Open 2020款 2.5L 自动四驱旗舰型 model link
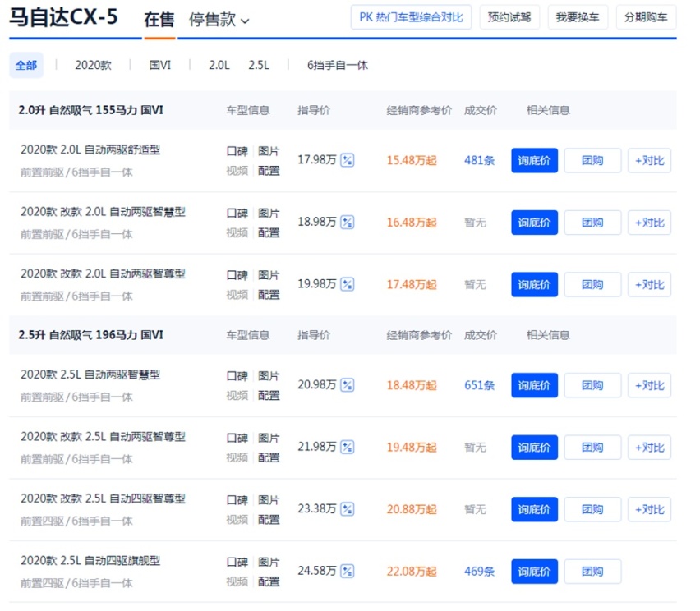 click(x=90, y=561)
